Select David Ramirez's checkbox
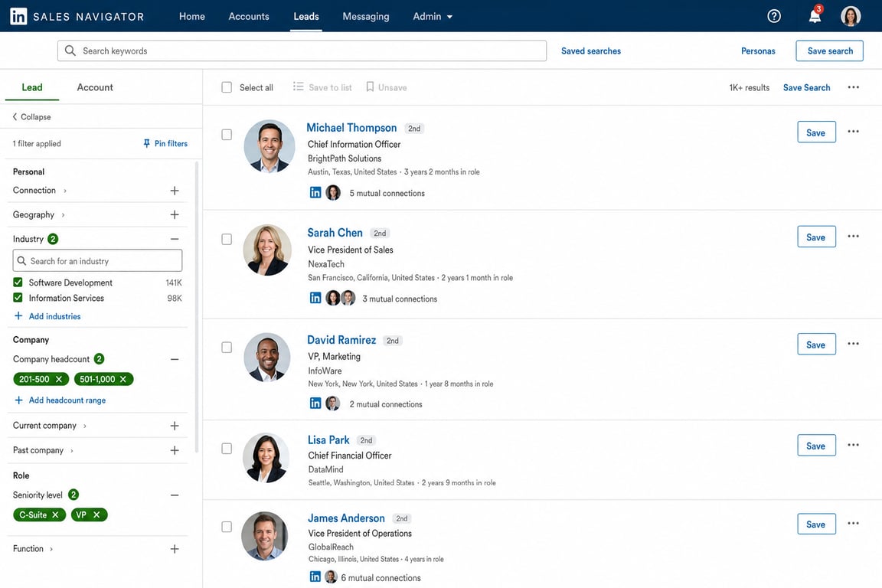This screenshot has width=882, height=588. click(x=227, y=347)
